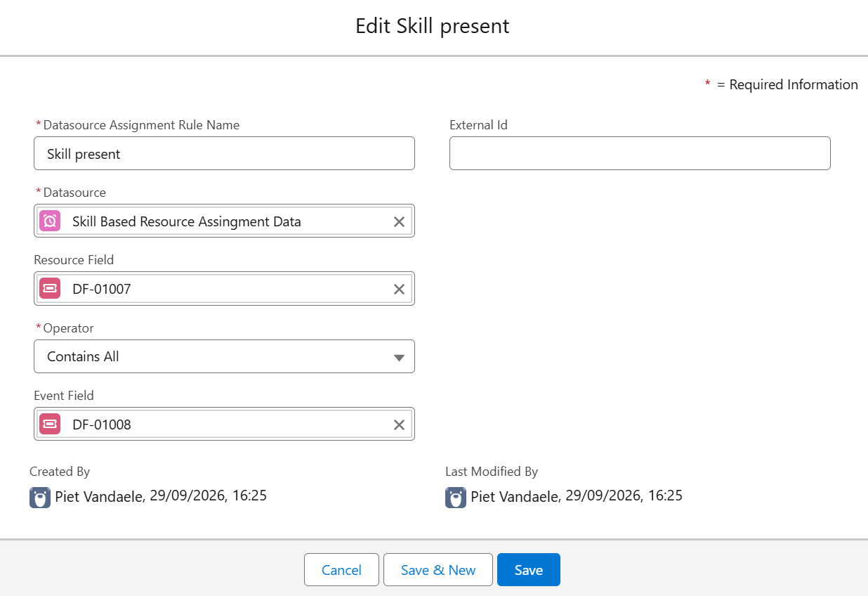Open Piet Vandaele under Created By
Image resolution: width=868 pixels, height=596 pixels.
click(100, 496)
